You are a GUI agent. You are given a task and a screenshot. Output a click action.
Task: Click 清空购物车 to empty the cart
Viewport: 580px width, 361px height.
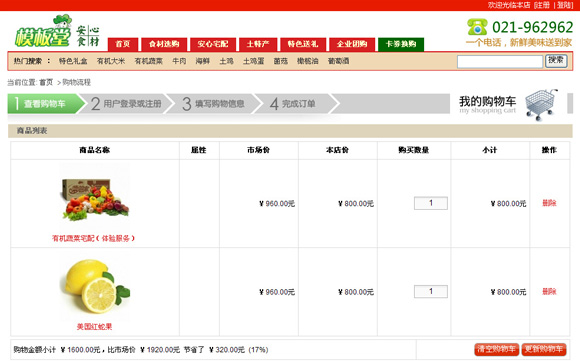click(x=497, y=349)
